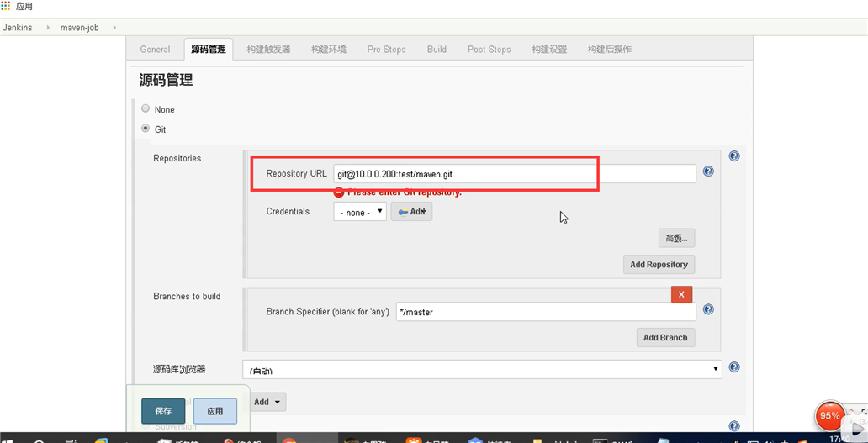Image resolution: width=868 pixels, height=443 pixels.
Task: Click the 'Branches to build' label
Action: [x=187, y=297]
